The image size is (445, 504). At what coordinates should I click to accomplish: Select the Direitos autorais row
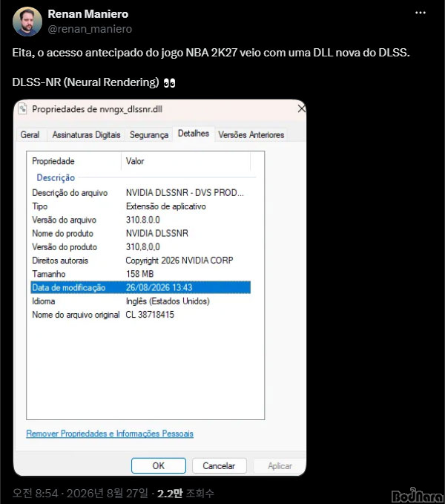141,261
